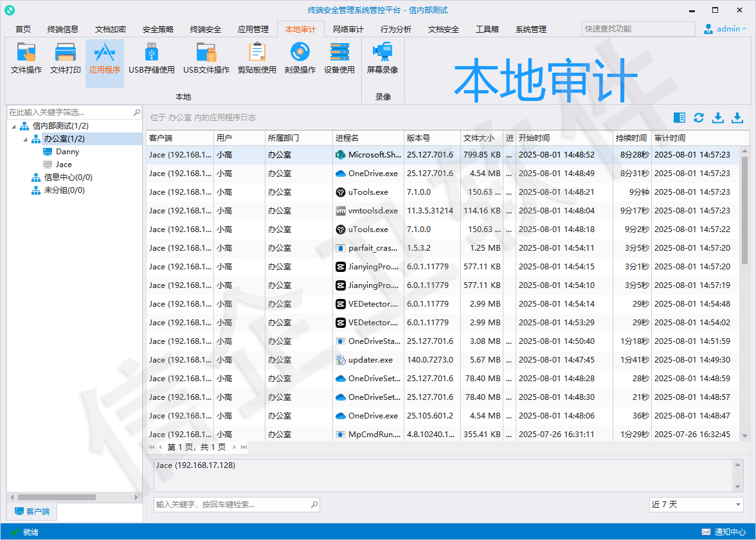Sort by the 持续时间 column header

click(x=632, y=138)
